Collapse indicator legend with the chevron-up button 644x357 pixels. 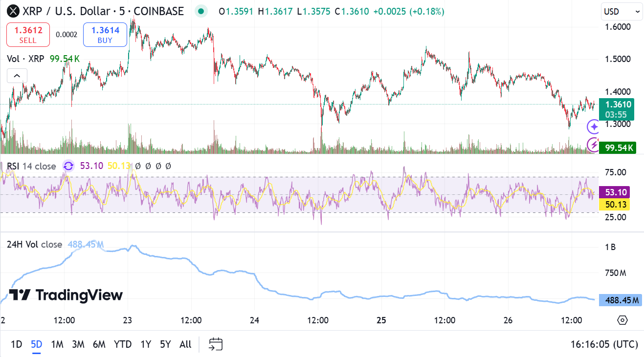[x=17, y=76]
